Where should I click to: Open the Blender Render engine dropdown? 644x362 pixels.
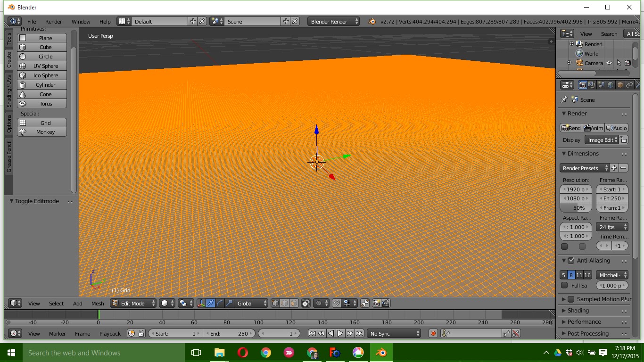pos(332,21)
